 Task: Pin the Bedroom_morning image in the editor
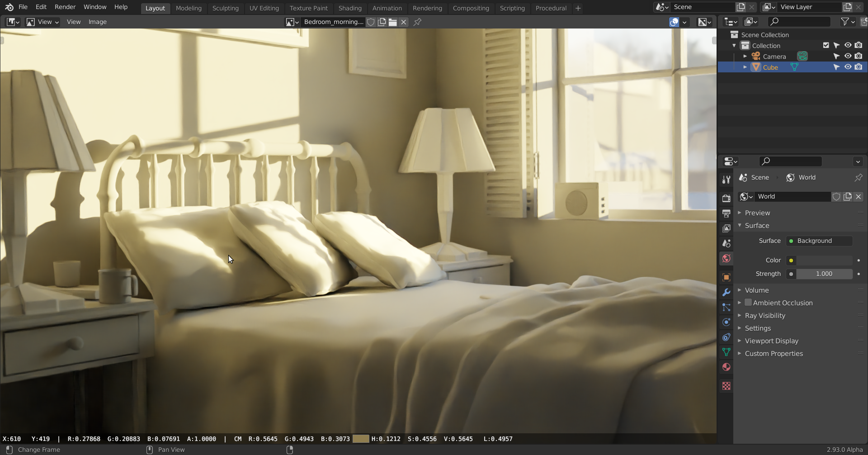tap(417, 22)
